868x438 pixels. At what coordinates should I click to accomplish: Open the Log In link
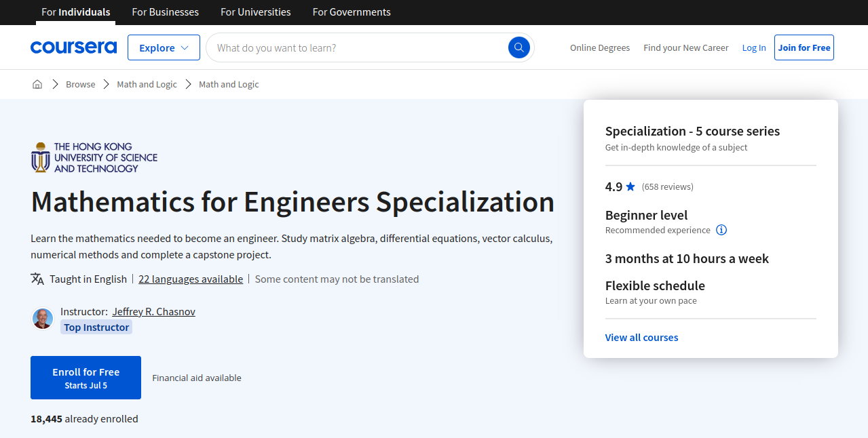pos(753,47)
